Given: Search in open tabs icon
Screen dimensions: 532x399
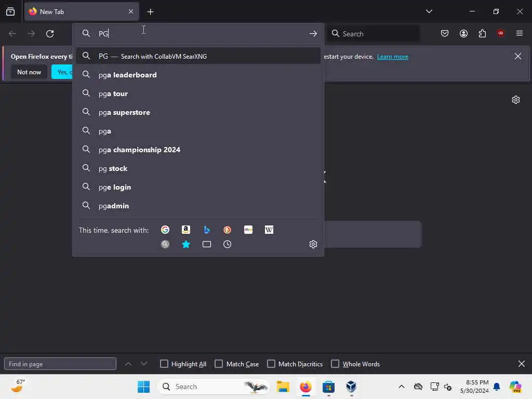Looking at the screenshot, I should [207, 244].
